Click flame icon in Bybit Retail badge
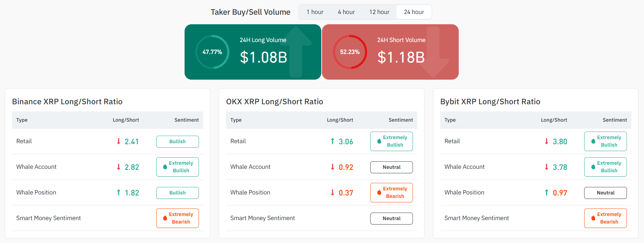 point(593,141)
